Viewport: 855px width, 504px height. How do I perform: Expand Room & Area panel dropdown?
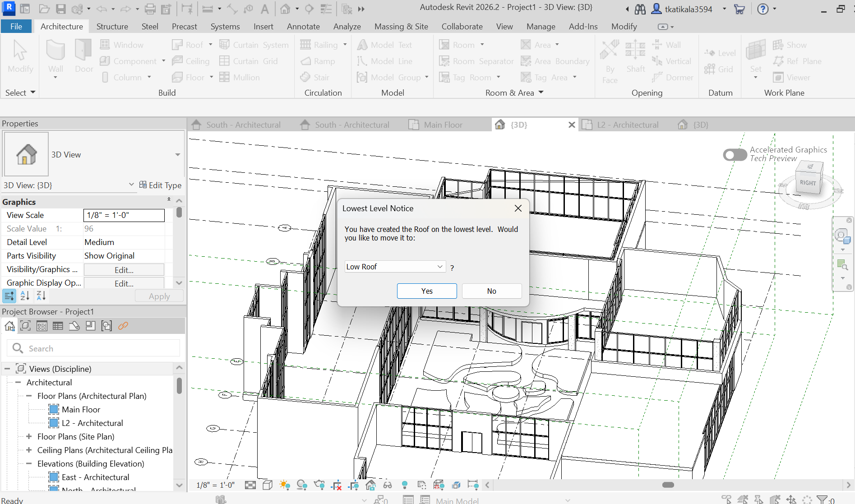[x=514, y=92]
